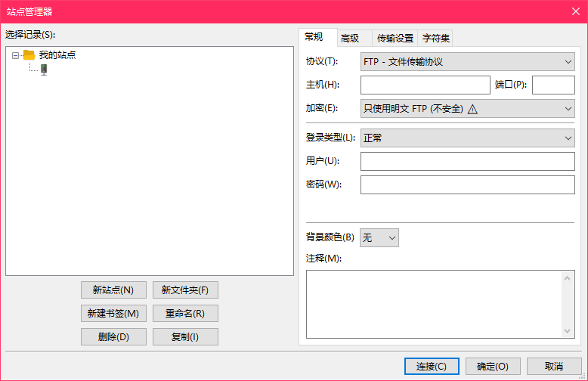Click the 复制(I) button
The height and width of the screenshot is (381, 588).
pos(185,336)
